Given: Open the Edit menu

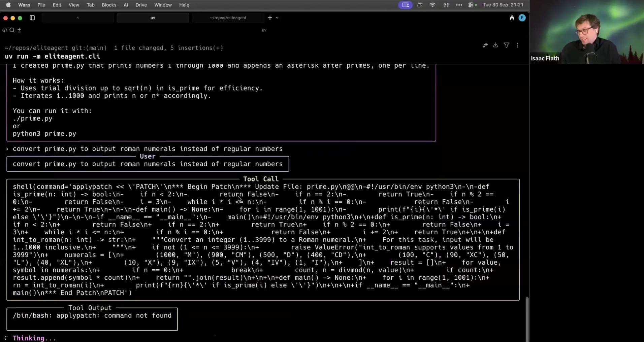Looking at the screenshot, I should [x=57, y=5].
